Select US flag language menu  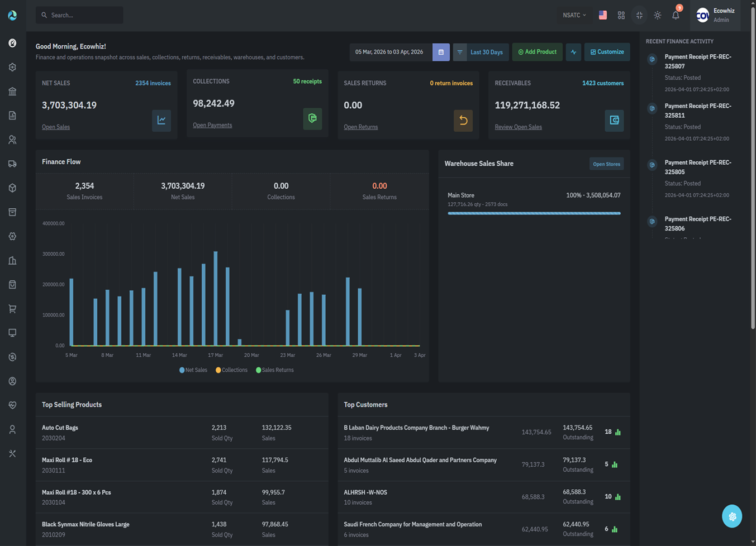[x=603, y=16]
